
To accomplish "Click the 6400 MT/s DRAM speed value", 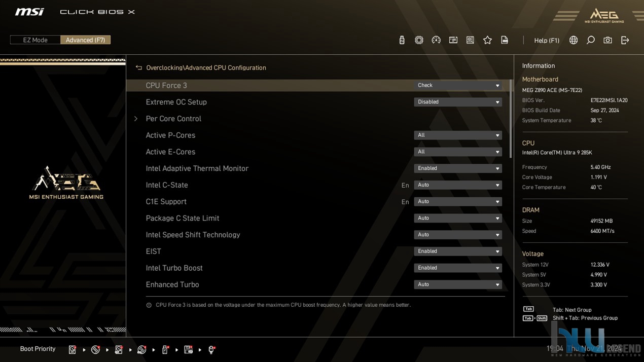I will 602,231.
